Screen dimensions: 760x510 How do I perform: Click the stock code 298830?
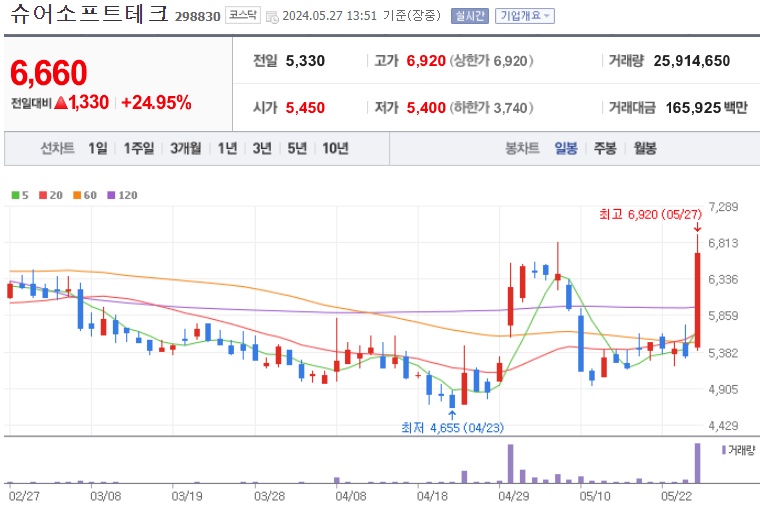coord(198,16)
